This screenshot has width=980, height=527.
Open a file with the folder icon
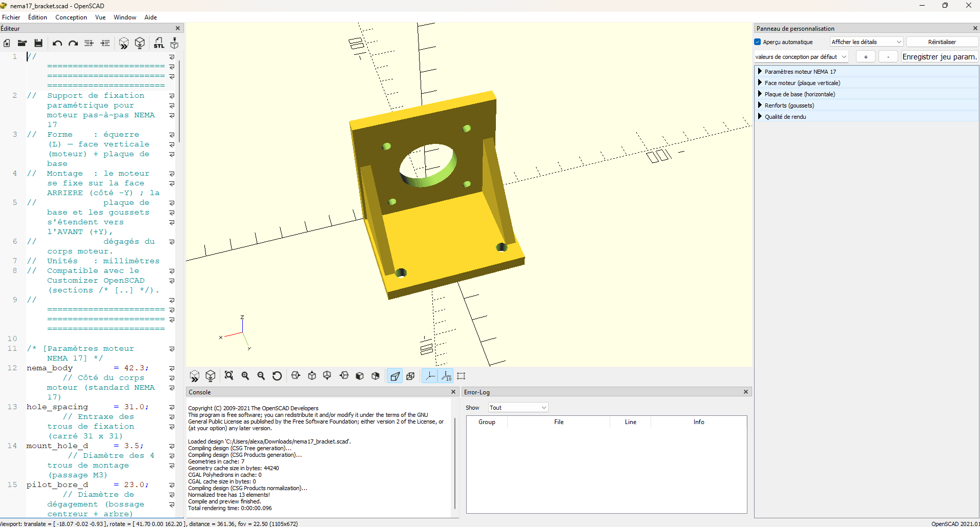pyautogui.click(x=22, y=43)
